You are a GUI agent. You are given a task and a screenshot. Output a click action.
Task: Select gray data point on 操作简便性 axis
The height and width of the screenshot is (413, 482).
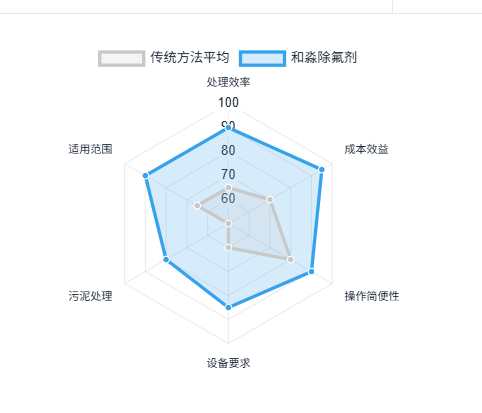coord(291,260)
